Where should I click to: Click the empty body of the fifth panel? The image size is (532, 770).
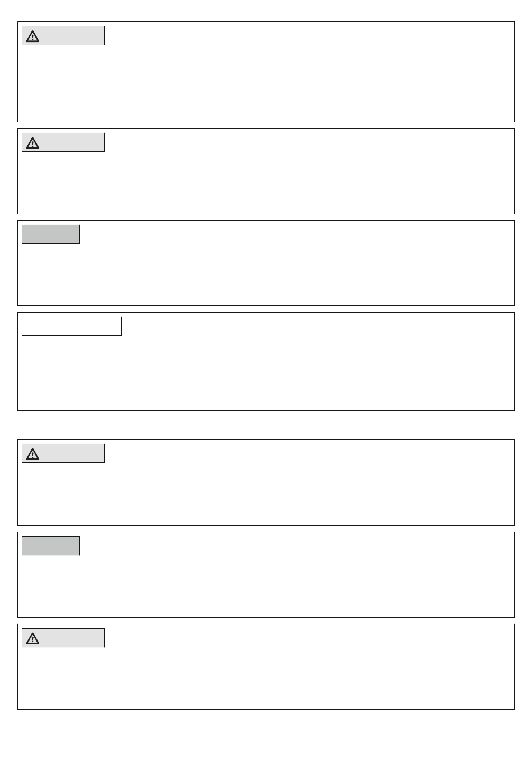(x=266, y=493)
